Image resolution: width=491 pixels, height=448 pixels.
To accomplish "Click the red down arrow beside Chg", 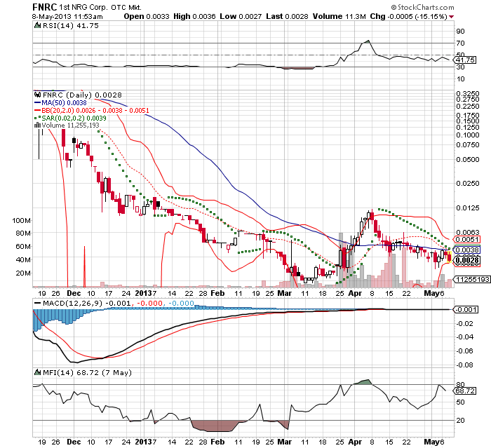I will tap(451, 17).
